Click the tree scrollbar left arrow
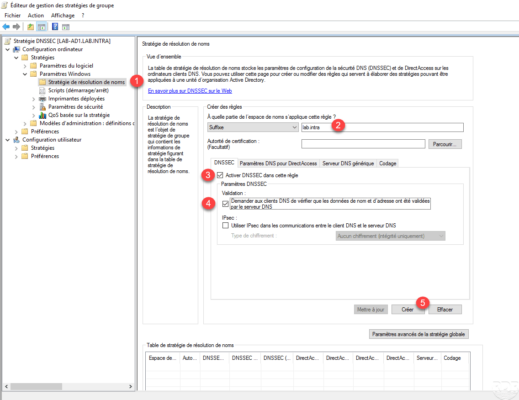The height and width of the screenshot is (400, 519). (x=6, y=387)
